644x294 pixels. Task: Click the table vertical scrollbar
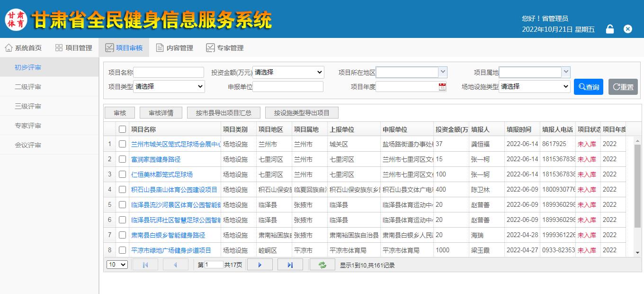(637, 190)
